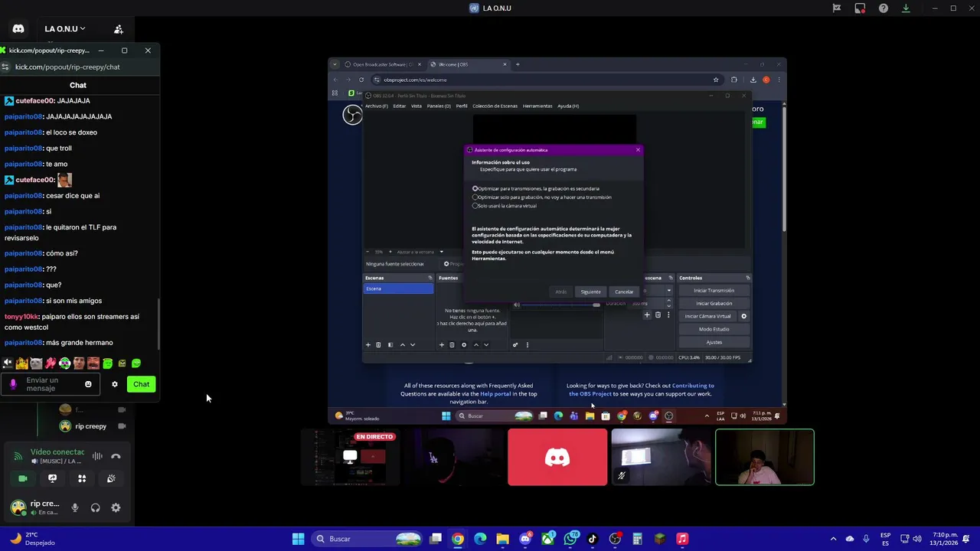This screenshot has height=551, width=980.
Task: Click Modo Estudio button in OBS
Action: tap(714, 329)
